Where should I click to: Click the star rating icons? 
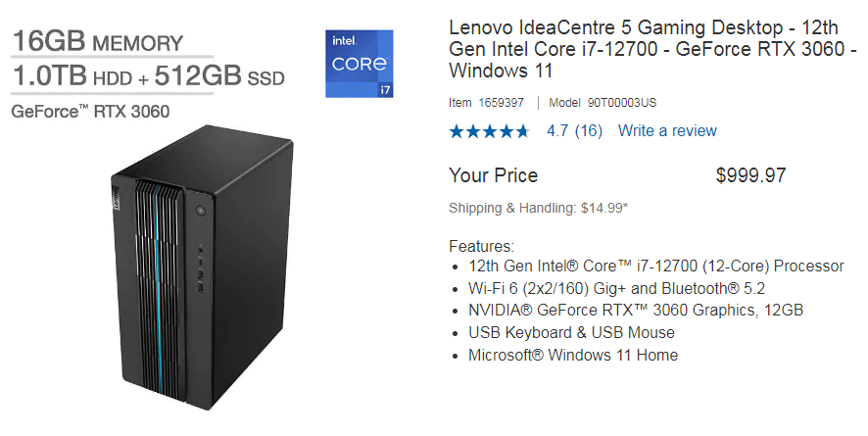[490, 131]
